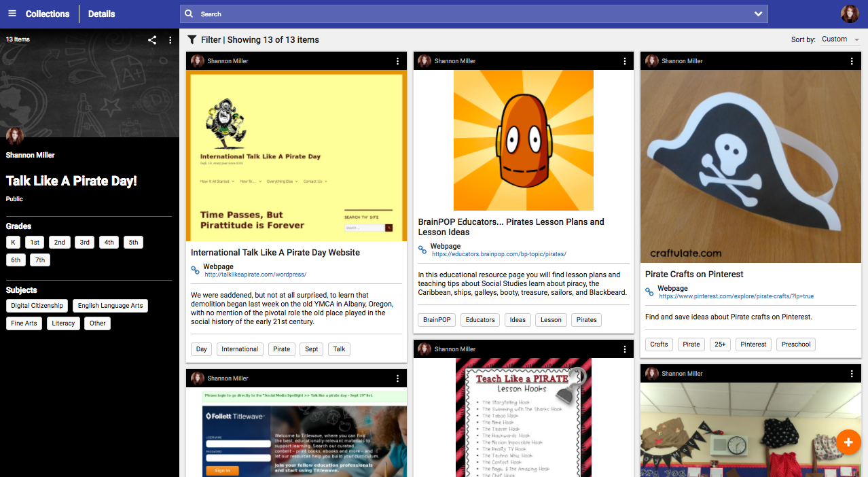The width and height of the screenshot is (868, 477).
Task: Click the Pinterest tag under Pirate Crafts
Action: coord(753,344)
